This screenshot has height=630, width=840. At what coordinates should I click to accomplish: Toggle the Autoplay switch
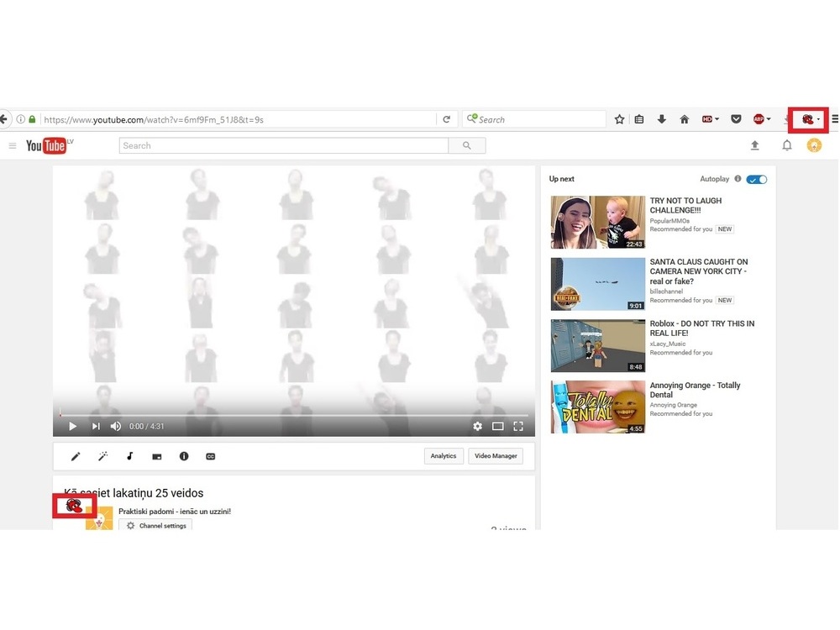(757, 180)
